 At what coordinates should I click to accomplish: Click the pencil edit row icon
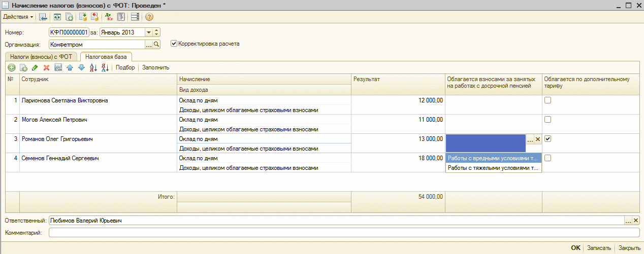[35, 67]
